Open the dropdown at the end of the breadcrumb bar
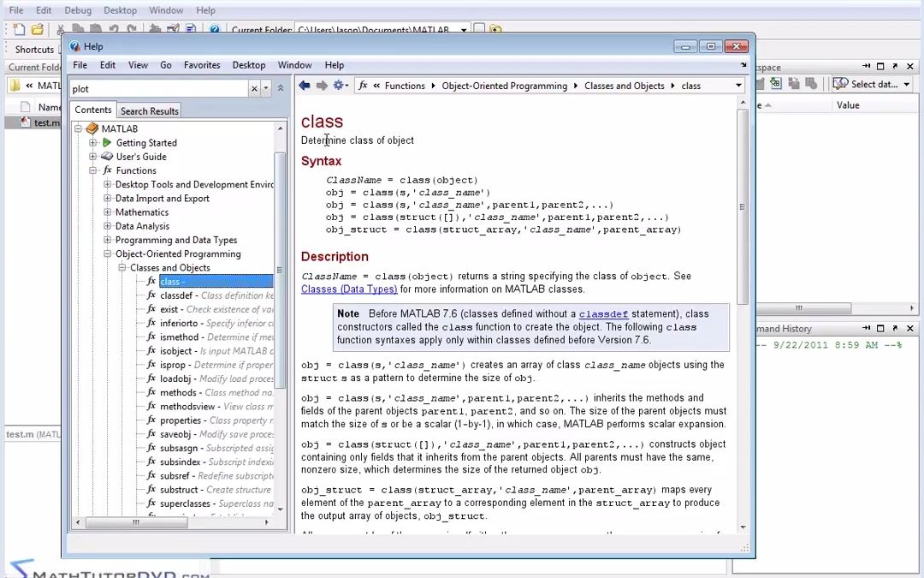The height and width of the screenshot is (578, 924). click(737, 86)
